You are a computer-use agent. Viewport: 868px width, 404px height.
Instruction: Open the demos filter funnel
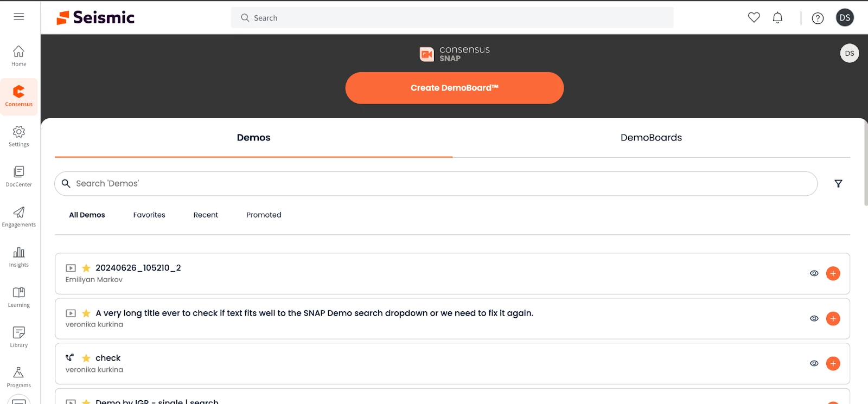coord(838,184)
